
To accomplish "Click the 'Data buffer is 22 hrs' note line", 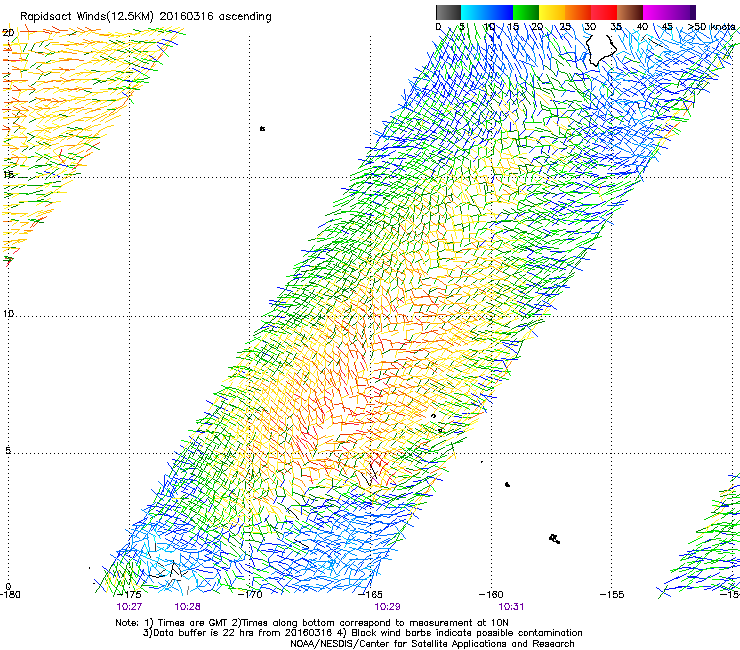I will tap(362, 633).
